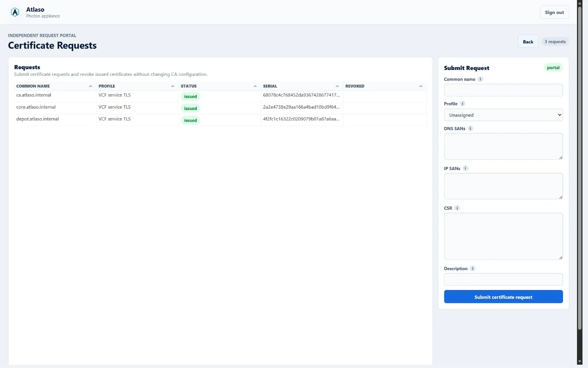Select the depot.atlaso.internal row name
Image resolution: width=588 pixels, height=368 pixels.
coord(37,119)
